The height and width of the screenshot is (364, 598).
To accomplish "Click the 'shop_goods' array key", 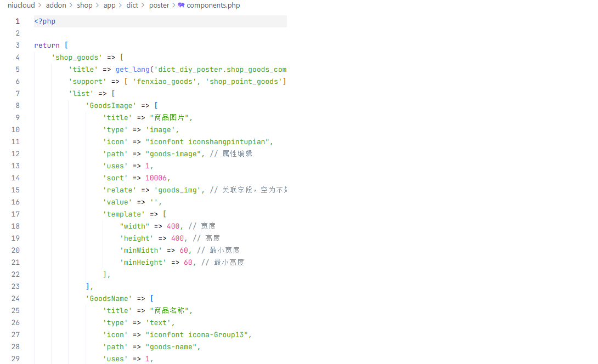I will [x=77, y=58].
